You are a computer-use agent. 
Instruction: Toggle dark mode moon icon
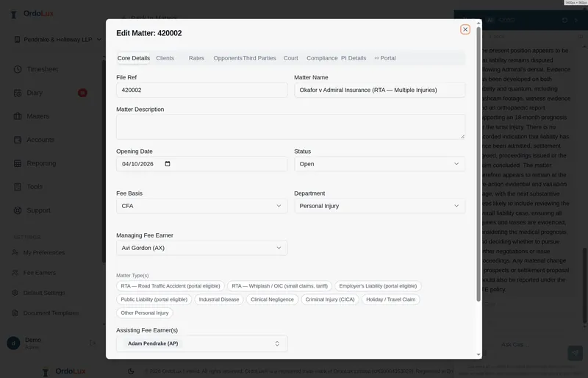click(131, 371)
